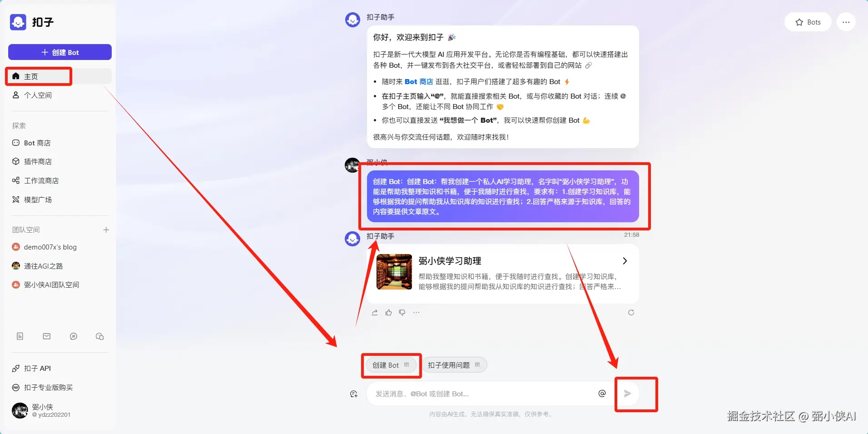The image size is (868, 434).
Task: Click the 扣子使用问题 suggestion chip
Action: click(454, 365)
